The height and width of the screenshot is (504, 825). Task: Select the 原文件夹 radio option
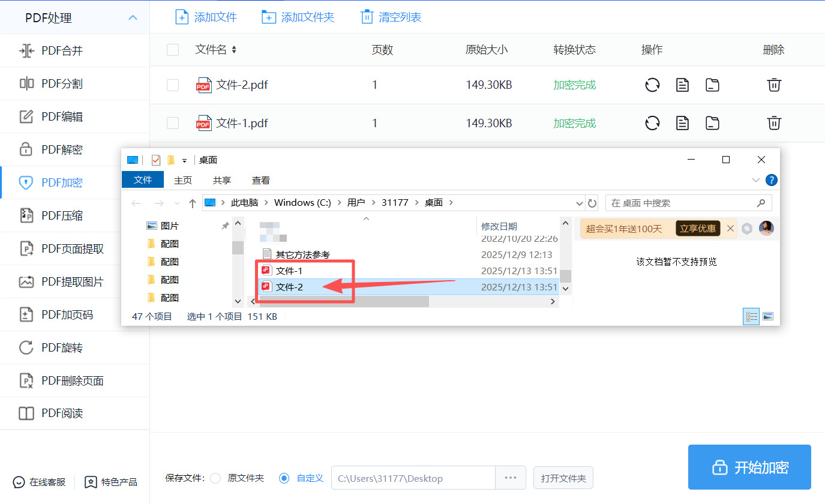click(x=216, y=478)
